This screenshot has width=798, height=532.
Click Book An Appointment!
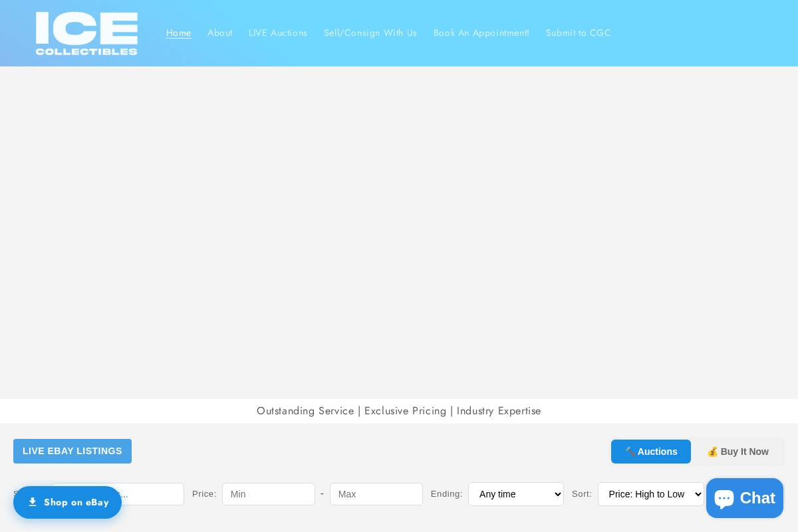point(481,33)
